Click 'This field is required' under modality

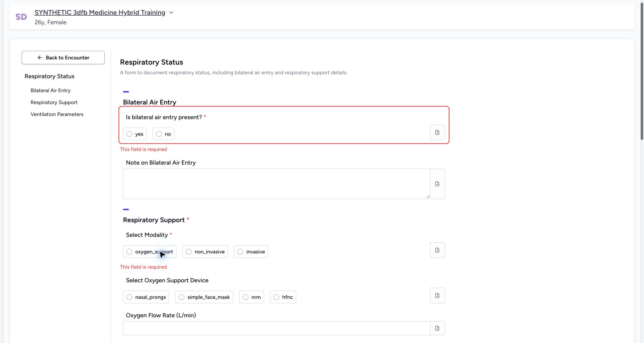click(143, 267)
